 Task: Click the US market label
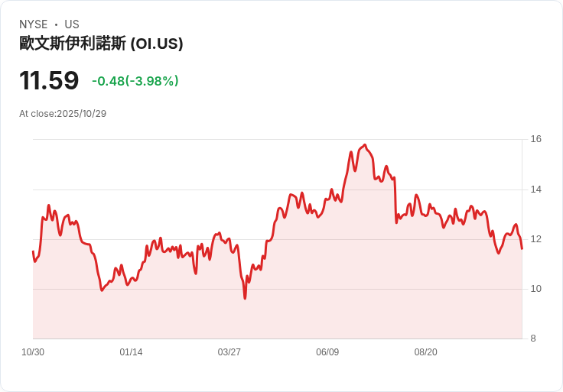click(72, 24)
